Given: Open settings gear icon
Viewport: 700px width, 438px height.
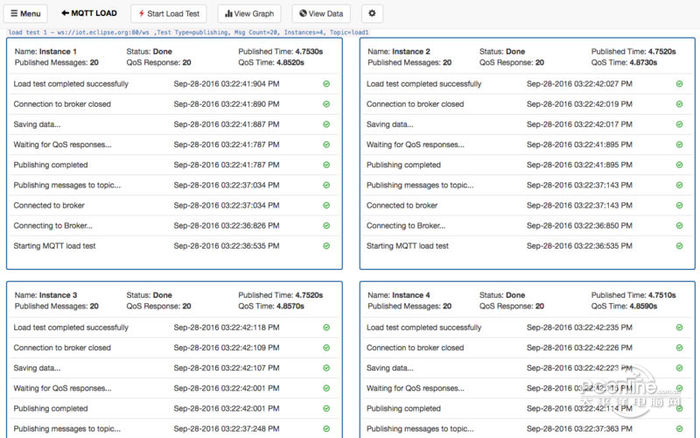Looking at the screenshot, I should point(373,14).
